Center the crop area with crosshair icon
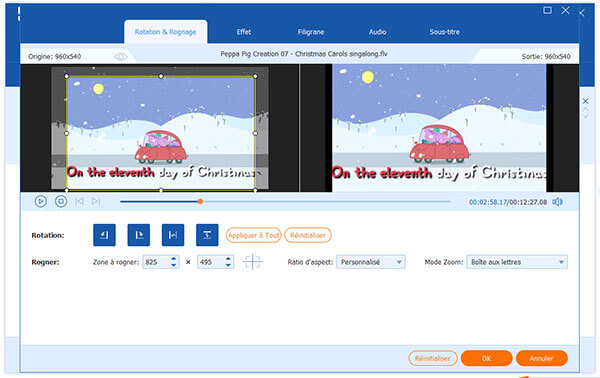 click(253, 262)
